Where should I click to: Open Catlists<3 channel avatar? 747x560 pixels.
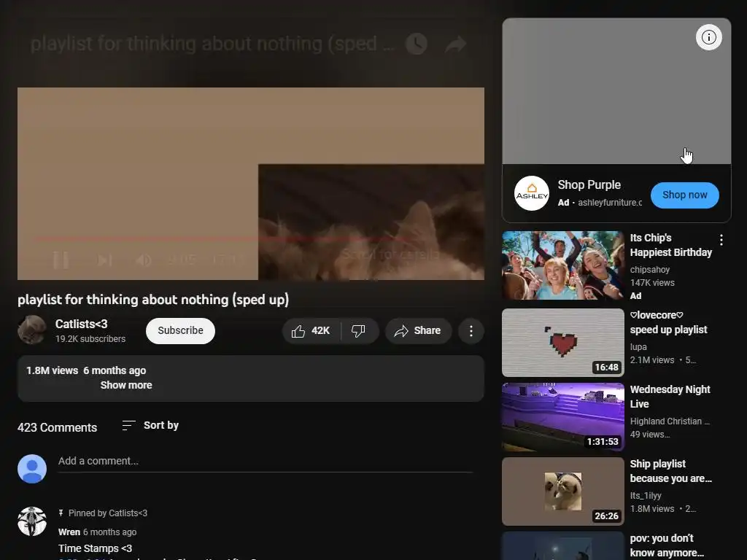32,330
